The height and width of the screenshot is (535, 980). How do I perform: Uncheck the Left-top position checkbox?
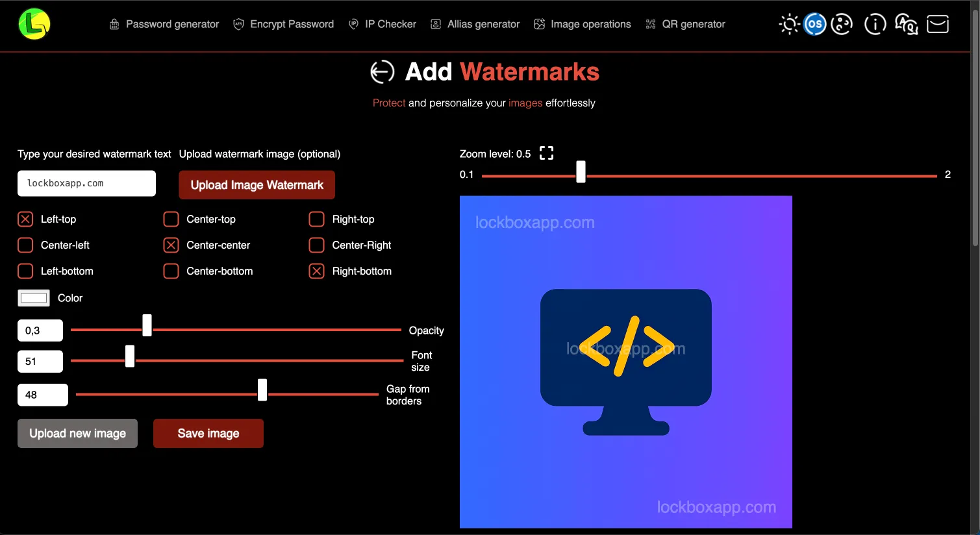[x=25, y=219]
